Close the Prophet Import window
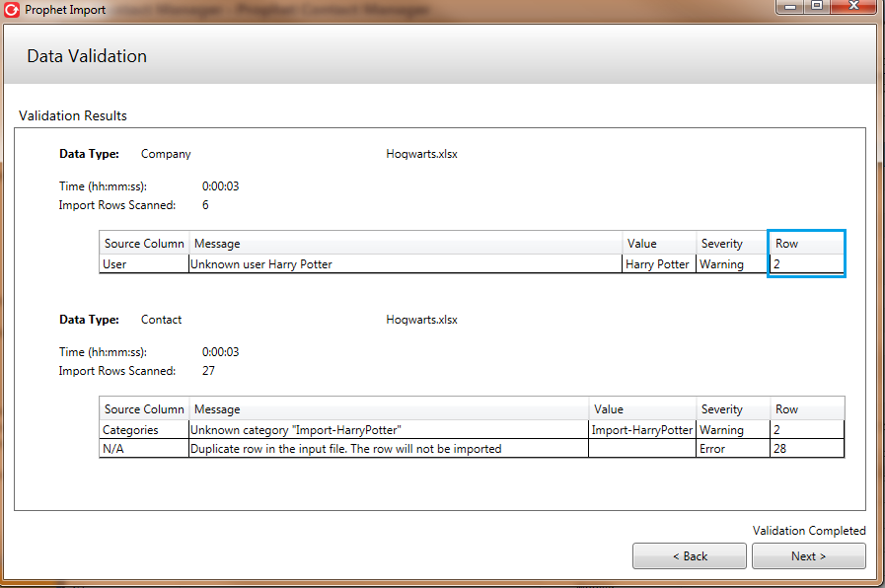Viewport: 885px width, 588px height. pyautogui.click(x=853, y=6)
